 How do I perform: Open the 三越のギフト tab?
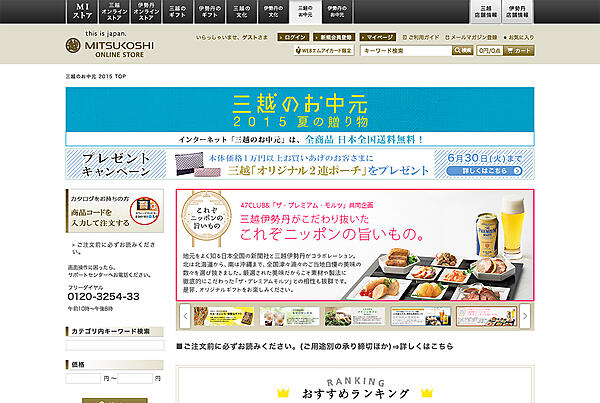(178, 11)
